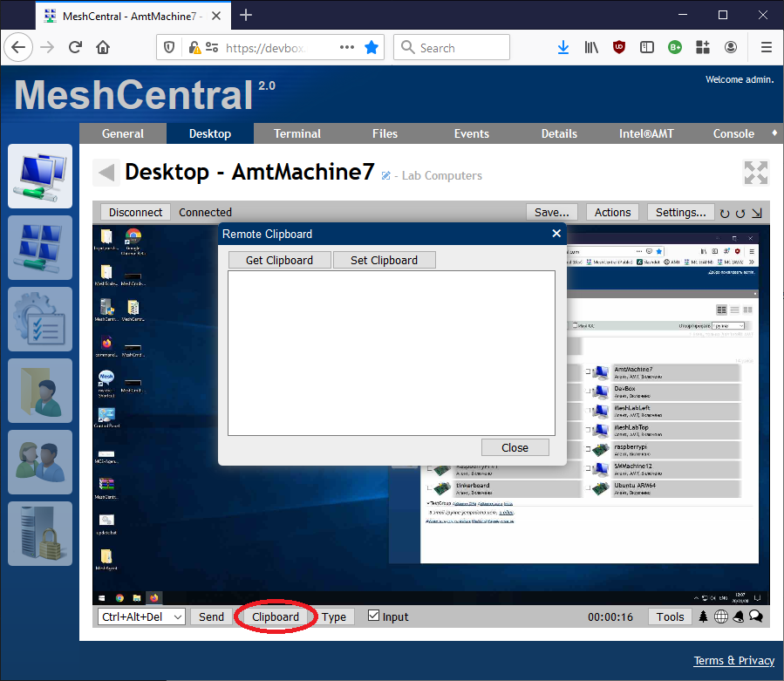This screenshot has height=681, width=784.
Task: Open Firefox downloads arrow icon
Action: (x=563, y=47)
